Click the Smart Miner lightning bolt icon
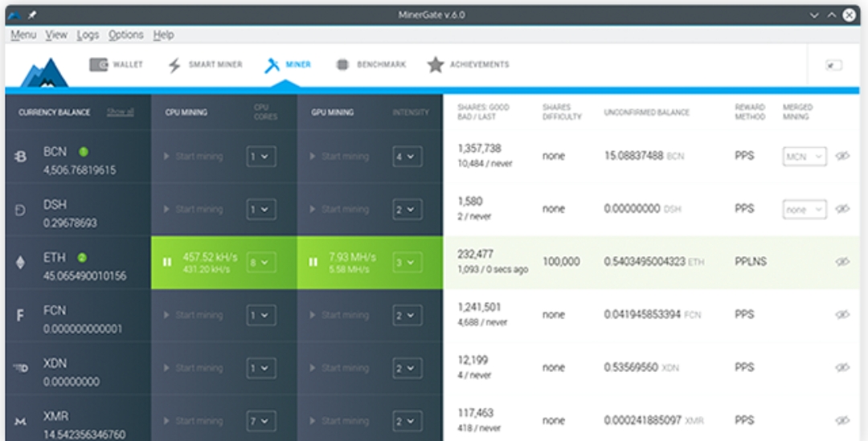 coord(174,65)
